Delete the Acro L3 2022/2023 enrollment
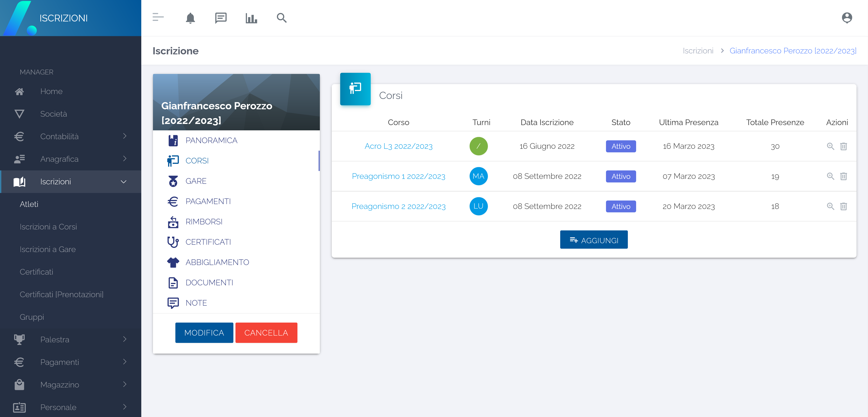Screen dimensions: 868x417 coord(843,146)
